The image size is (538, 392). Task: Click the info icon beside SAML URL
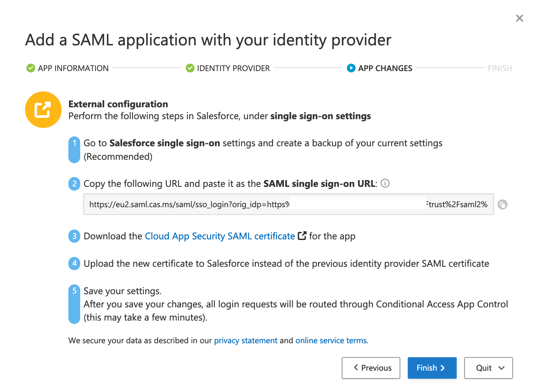385,183
